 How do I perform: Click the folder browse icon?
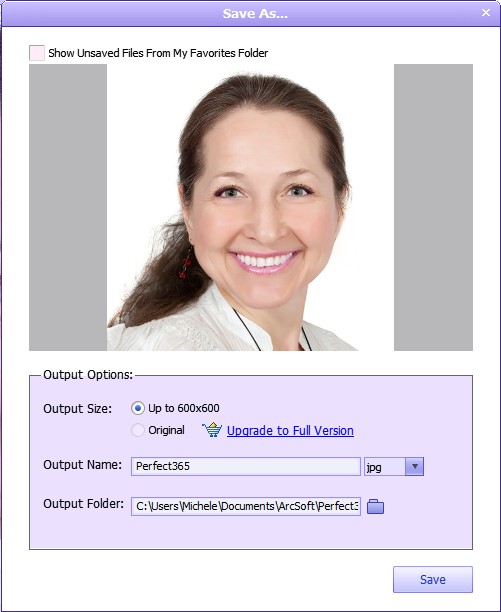(375, 506)
